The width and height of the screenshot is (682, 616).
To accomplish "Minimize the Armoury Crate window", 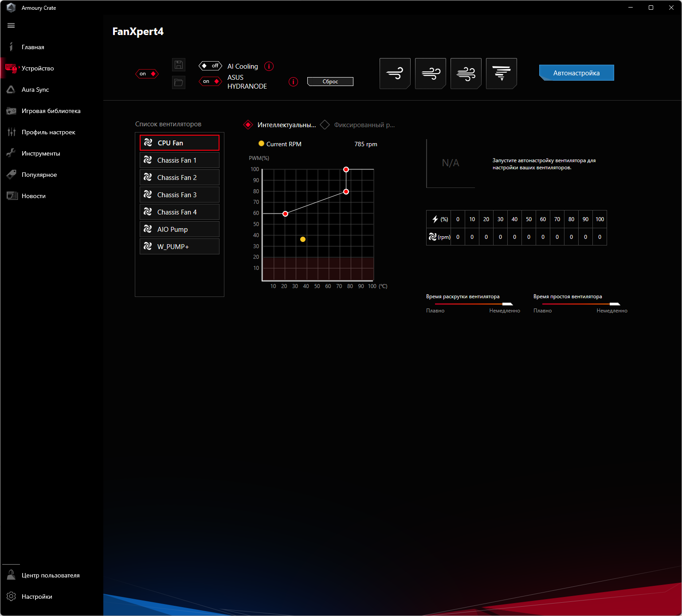I will [631, 8].
